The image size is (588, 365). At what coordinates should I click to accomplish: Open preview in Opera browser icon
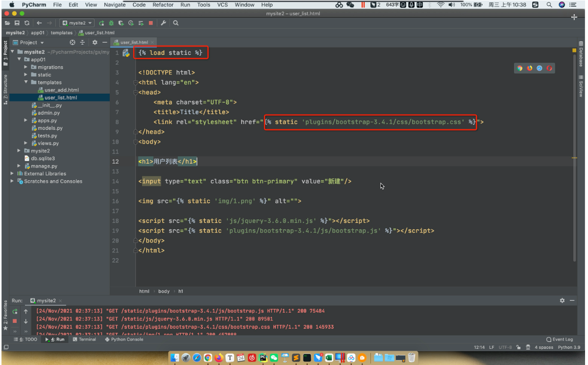click(x=550, y=68)
